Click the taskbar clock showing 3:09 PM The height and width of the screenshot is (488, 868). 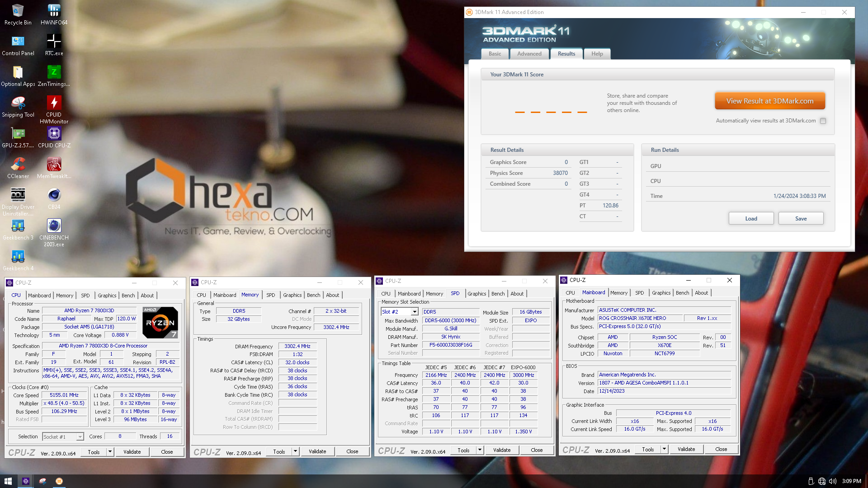tap(851, 481)
